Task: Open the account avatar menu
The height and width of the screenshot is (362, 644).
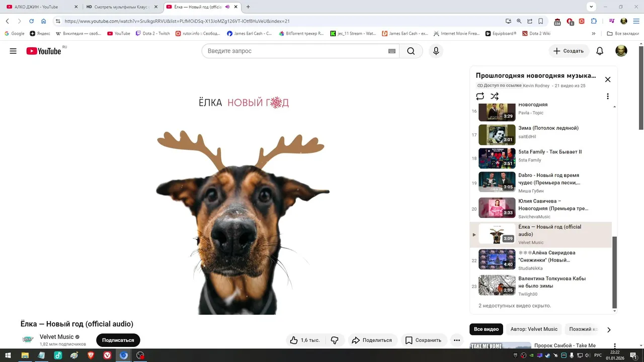Action: pos(621,51)
